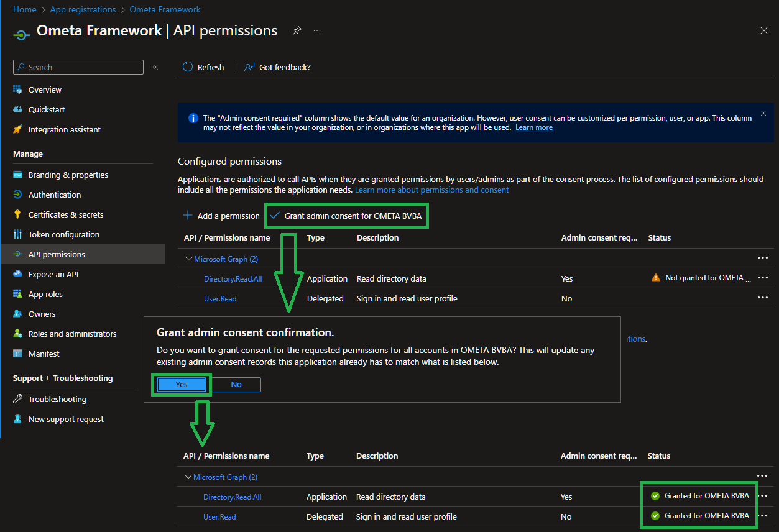779x532 pixels.
Task: Open Learn more about permissions and consent
Action: click(431, 190)
